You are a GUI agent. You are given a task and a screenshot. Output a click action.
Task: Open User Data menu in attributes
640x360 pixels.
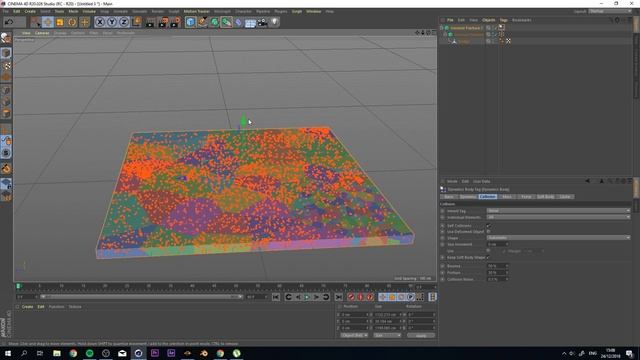[x=482, y=181]
